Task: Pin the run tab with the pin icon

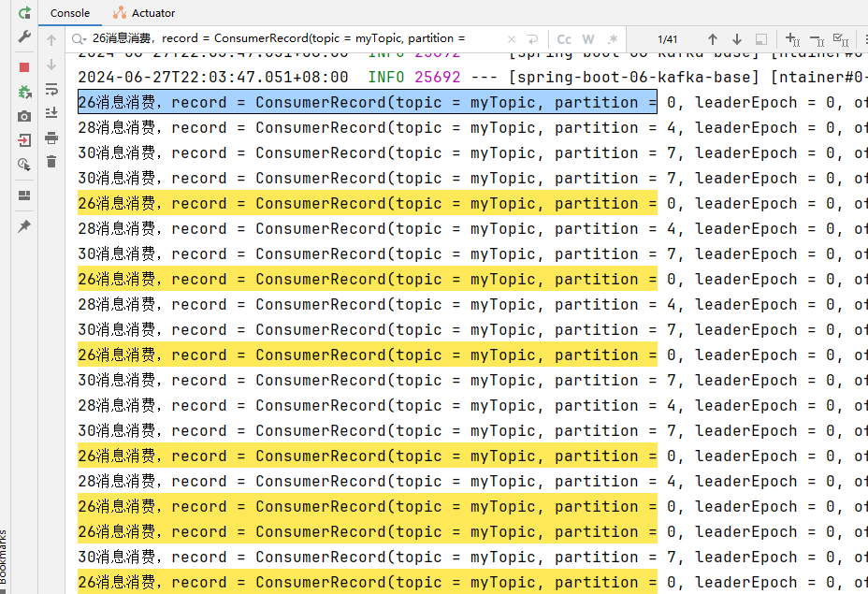Action: [x=24, y=225]
